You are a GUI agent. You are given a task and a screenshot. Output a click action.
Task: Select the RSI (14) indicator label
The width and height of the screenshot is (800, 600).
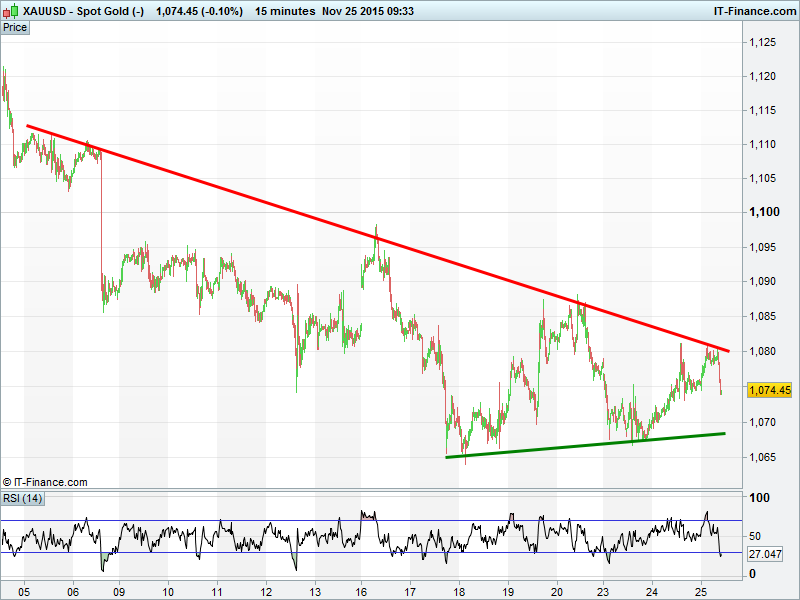[x=22, y=498]
